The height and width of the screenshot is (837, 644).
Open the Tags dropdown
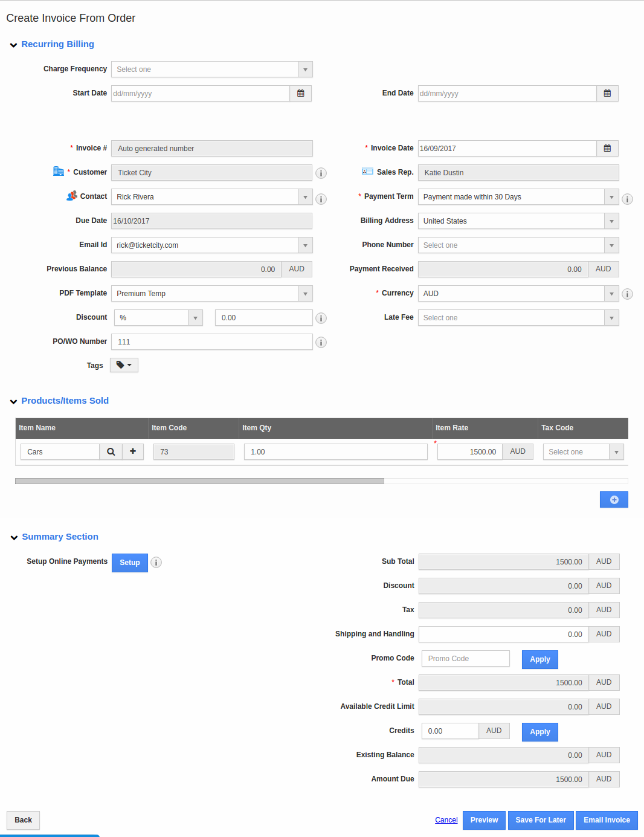click(x=124, y=365)
